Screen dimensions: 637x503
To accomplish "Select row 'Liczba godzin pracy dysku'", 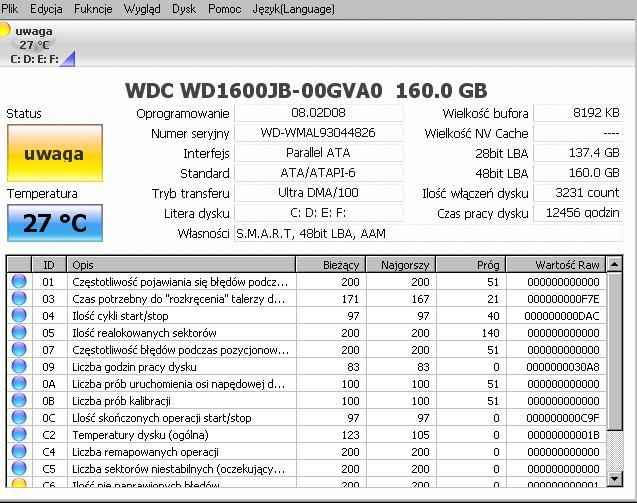I will click(306, 367).
